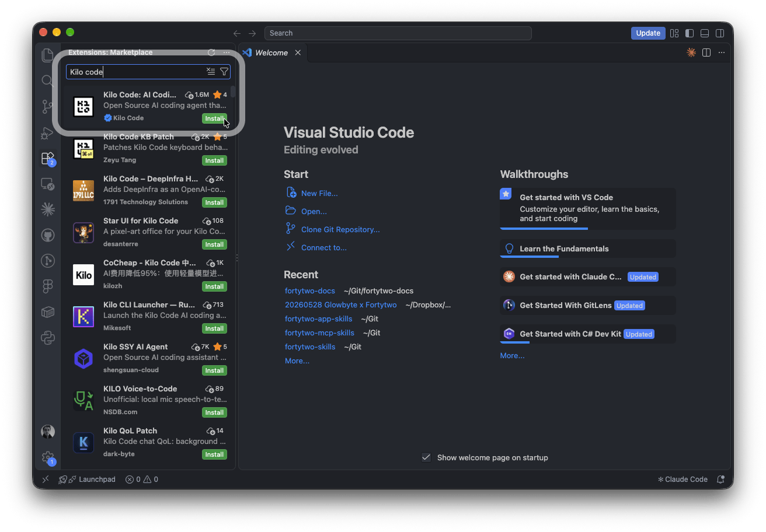Open the Source Control view
Screen dimensions: 766x532
coord(48,106)
